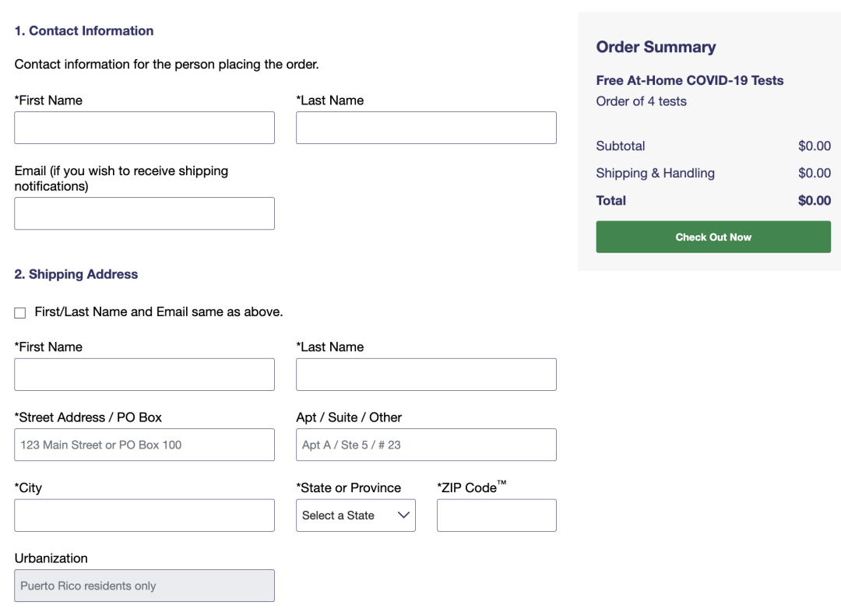Click the Contact Information First Name field
841x616 pixels.
[x=144, y=128]
